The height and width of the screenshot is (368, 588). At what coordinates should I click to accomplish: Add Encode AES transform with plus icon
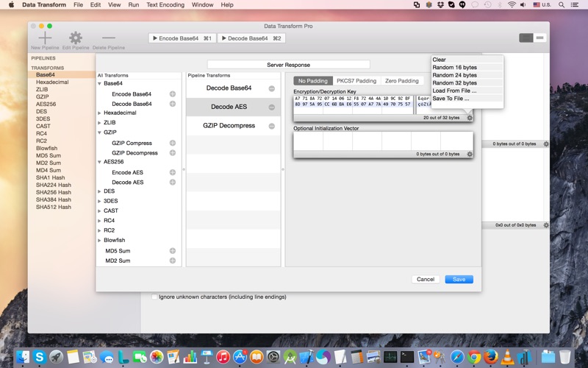(173, 172)
